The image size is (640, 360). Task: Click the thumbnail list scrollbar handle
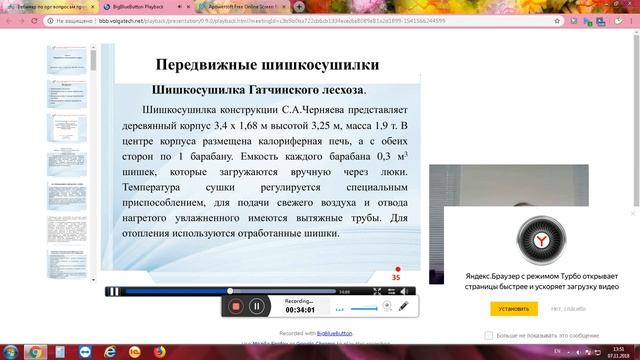93,60
